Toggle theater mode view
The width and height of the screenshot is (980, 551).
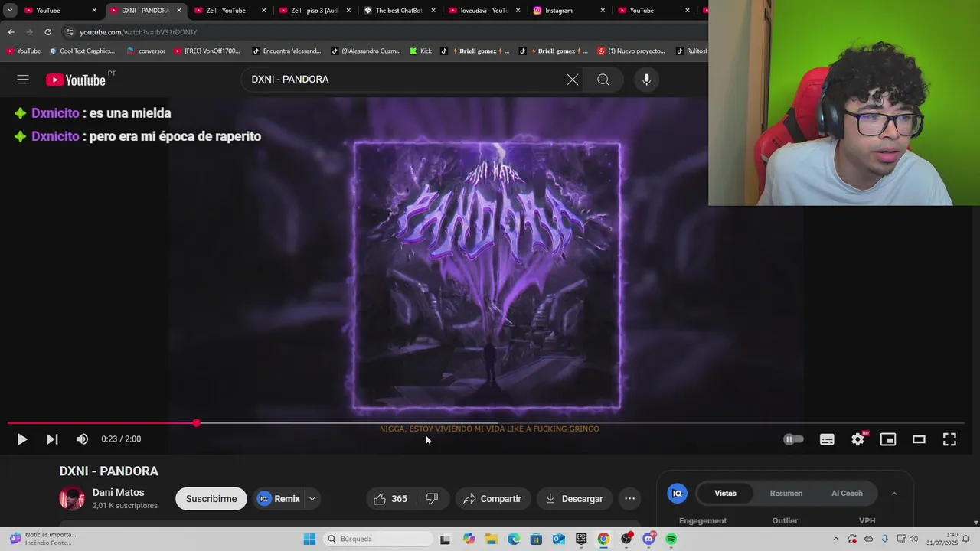(919, 439)
